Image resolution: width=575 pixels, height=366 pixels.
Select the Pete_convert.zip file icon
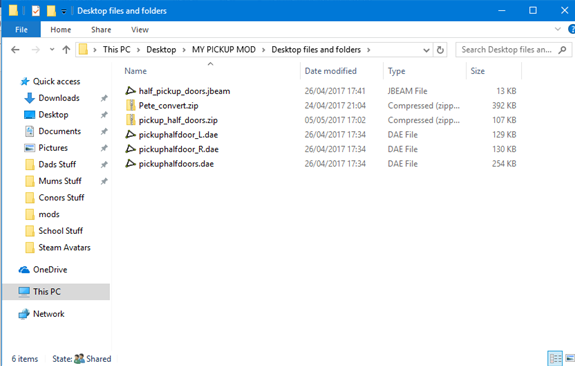(131, 106)
